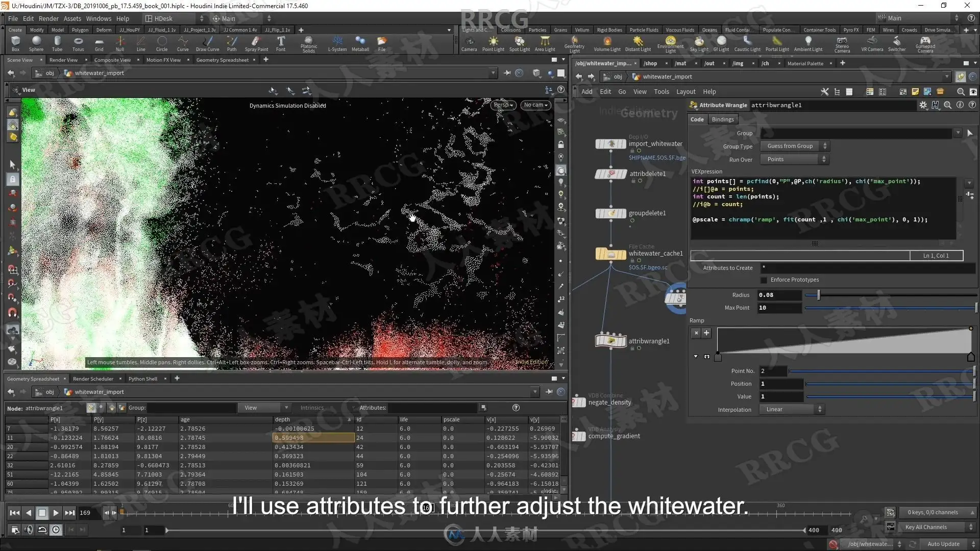Screen dimensions: 980x551
Task: Expand the Guess from Group dropdown
Action: pyautogui.click(x=794, y=146)
